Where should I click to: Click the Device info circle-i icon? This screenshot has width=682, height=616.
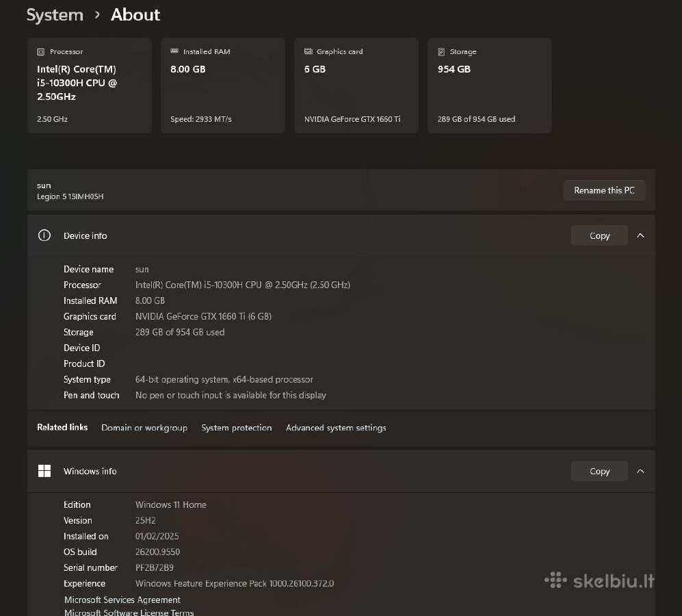click(44, 235)
